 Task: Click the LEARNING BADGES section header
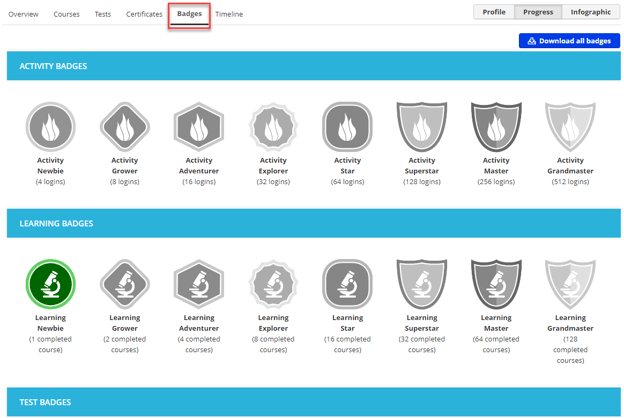tap(314, 223)
